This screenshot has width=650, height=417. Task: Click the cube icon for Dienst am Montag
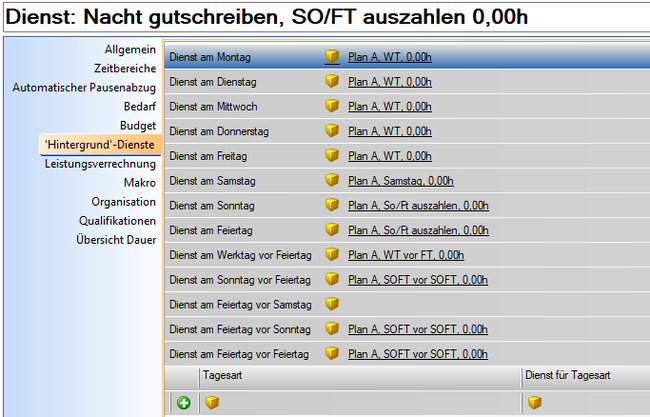click(332, 57)
